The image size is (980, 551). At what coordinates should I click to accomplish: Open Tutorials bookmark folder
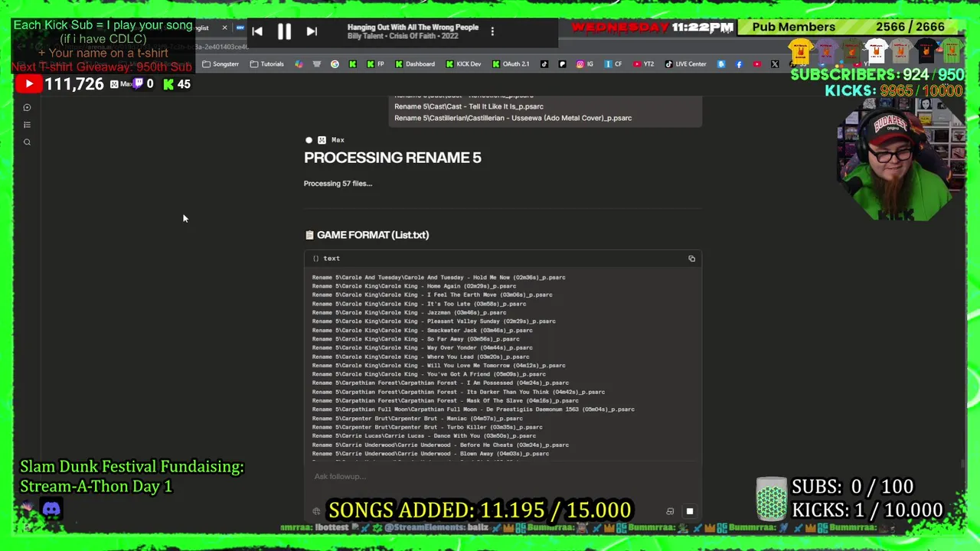click(267, 64)
